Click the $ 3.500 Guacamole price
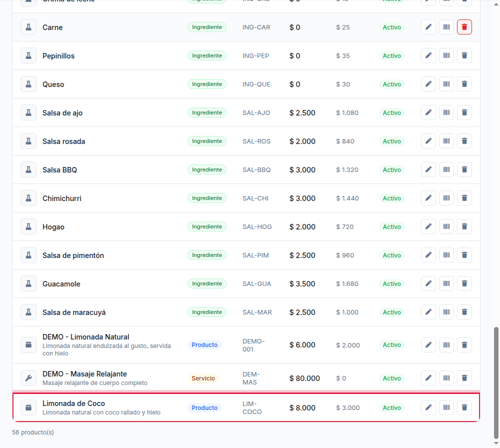Image resolution: width=500 pixels, height=448 pixels. (302, 284)
